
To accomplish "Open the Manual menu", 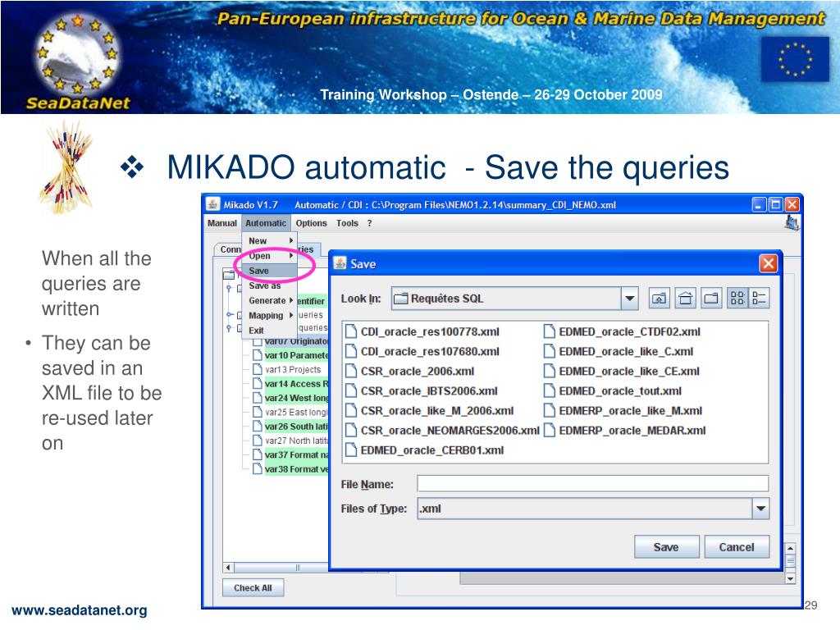I will [221, 223].
